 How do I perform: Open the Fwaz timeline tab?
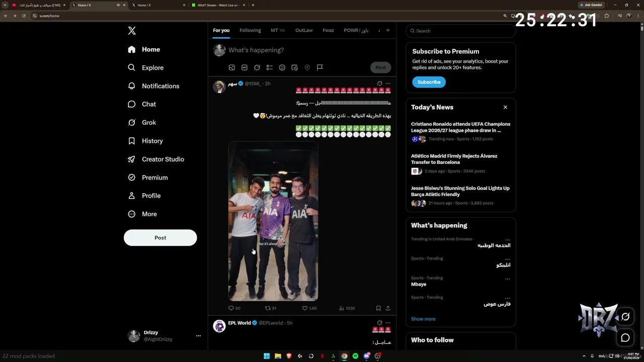[x=328, y=31]
